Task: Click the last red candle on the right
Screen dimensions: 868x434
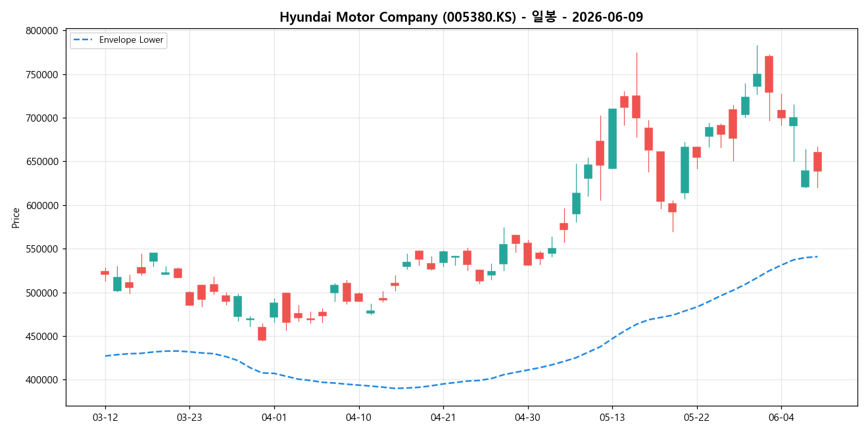Action: 817,162
